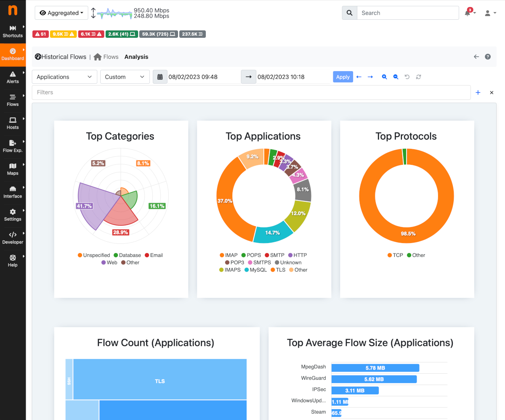Open the Flow Exporters sidebar icon
505x420 pixels.
[13, 145]
